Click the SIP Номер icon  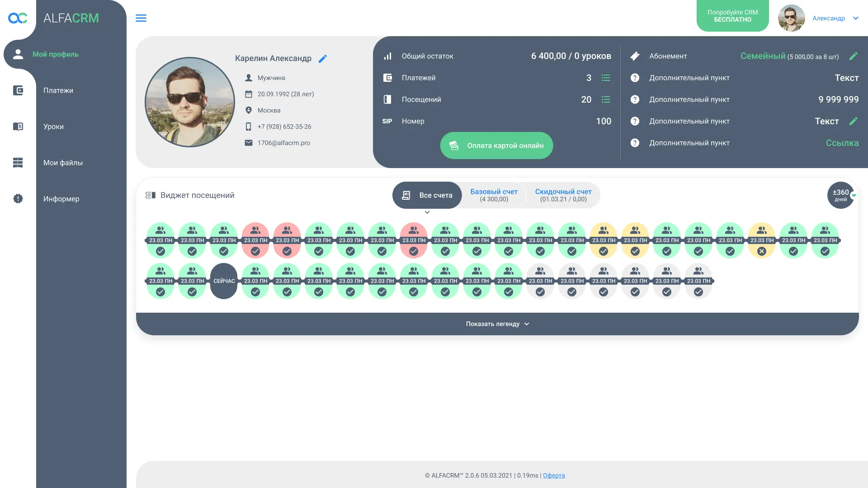387,121
